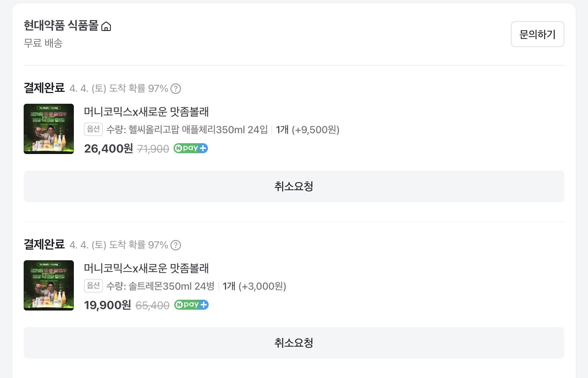Open the product title above the 솔트레몬 option
Screen dimensions: 588x378
pos(146,268)
